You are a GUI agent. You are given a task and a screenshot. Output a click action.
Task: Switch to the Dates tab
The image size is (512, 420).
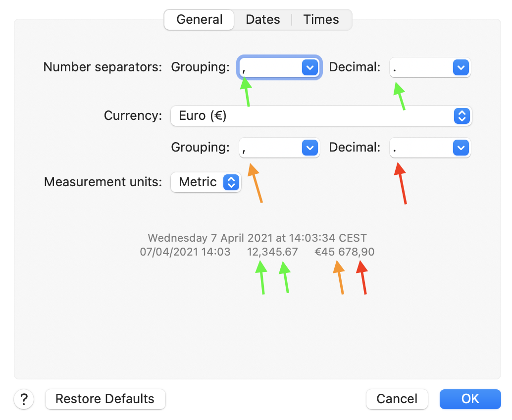click(x=262, y=20)
